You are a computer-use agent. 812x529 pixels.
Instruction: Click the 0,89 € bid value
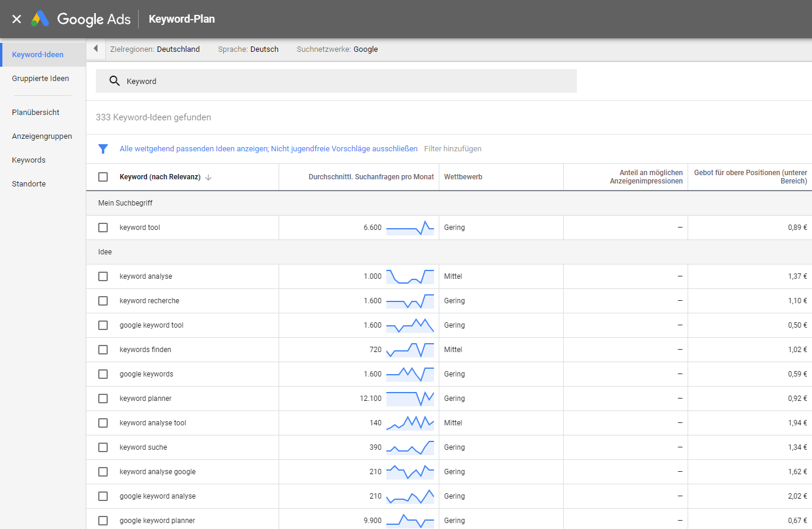point(797,228)
